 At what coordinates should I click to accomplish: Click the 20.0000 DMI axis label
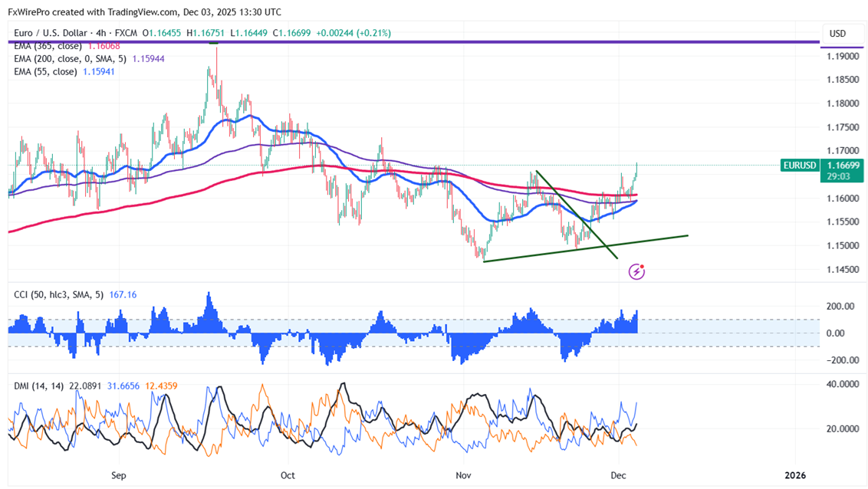click(843, 428)
